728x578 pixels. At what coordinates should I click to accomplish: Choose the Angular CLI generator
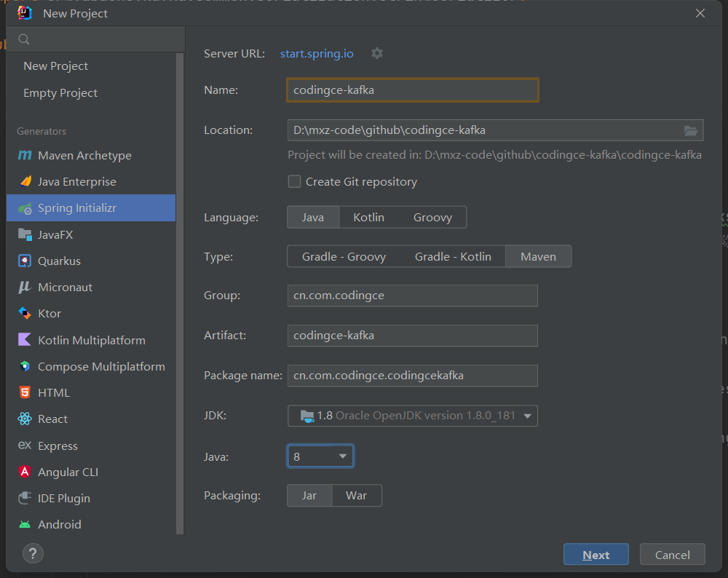tap(68, 472)
